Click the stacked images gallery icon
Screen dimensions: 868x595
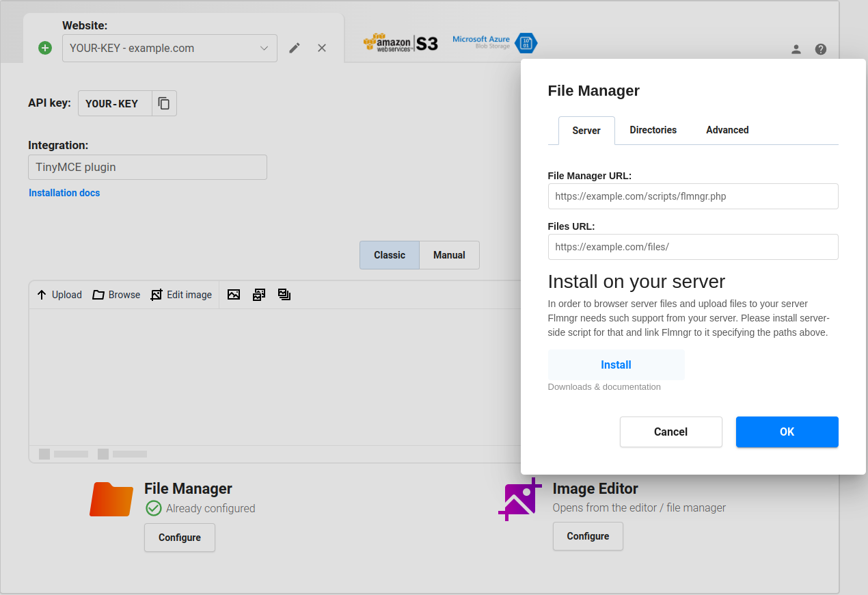pos(284,294)
